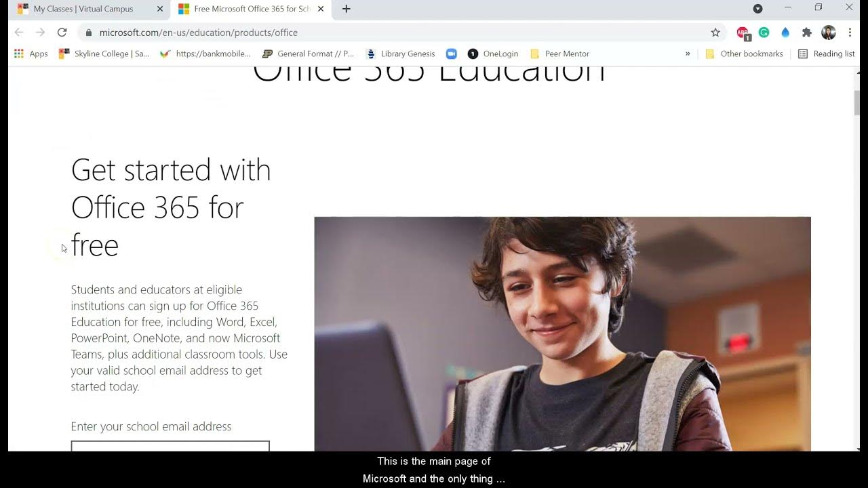Click the AdBlock extension icon
This screenshot has height=488, width=868.
(743, 33)
